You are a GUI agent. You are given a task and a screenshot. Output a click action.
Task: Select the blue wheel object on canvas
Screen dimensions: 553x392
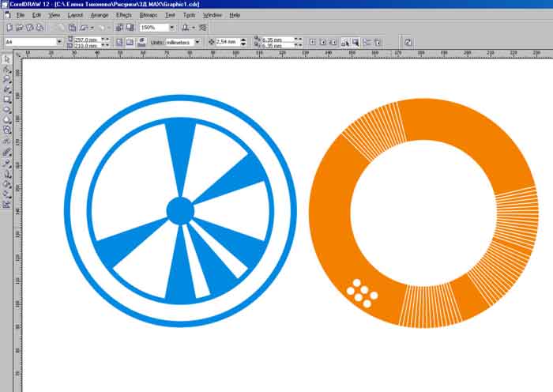point(180,211)
